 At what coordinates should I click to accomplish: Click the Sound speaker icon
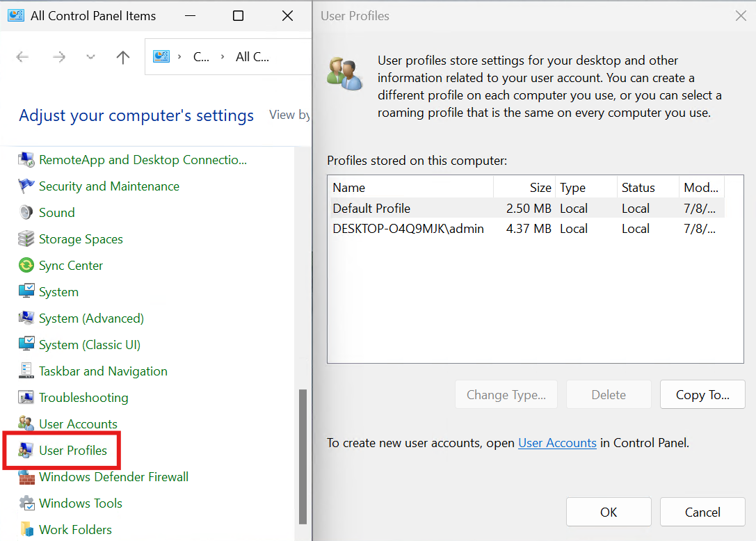pos(26,212)
